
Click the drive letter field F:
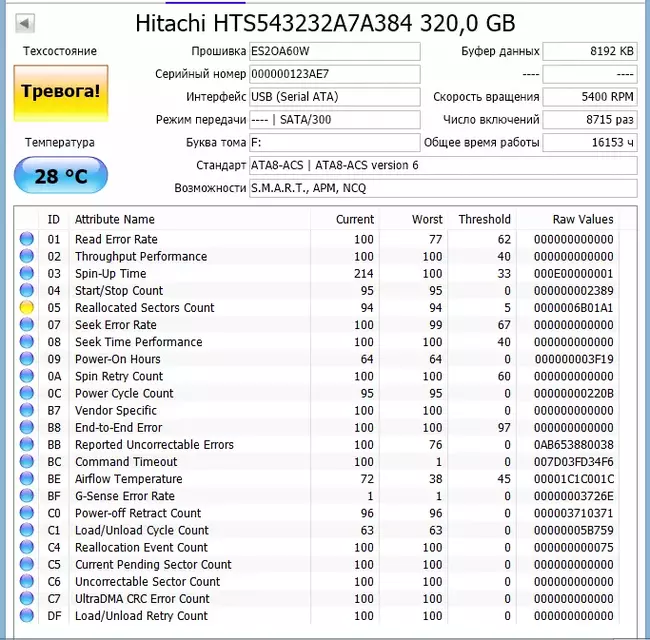coord(335,143)
